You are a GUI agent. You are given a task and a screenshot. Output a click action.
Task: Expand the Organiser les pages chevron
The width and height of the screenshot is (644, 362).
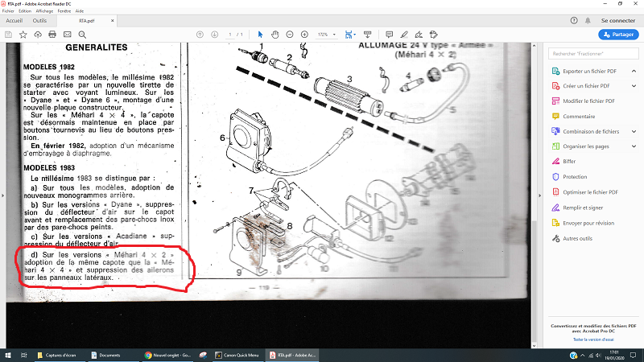[x=634, y=146]
